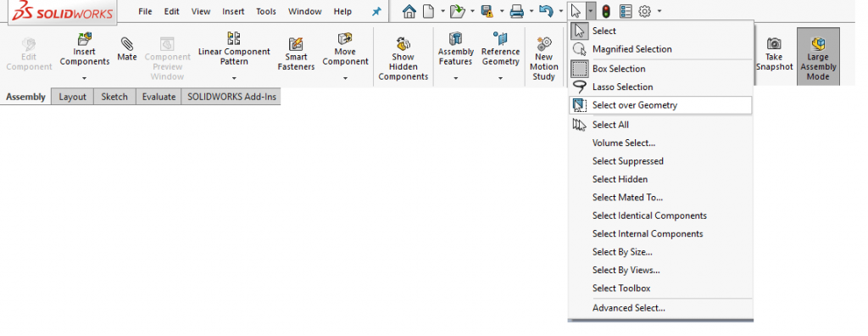Open the View menu

[201, 12]
